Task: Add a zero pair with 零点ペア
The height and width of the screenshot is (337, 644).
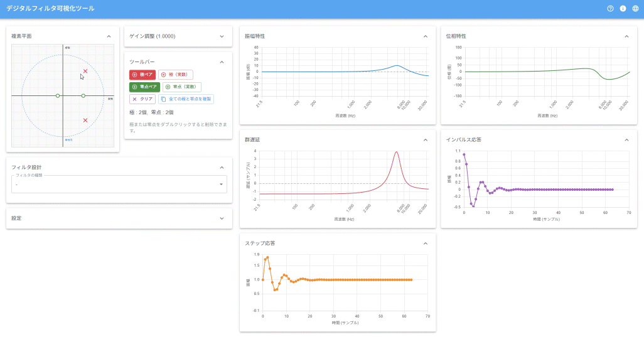Action: 144,87
